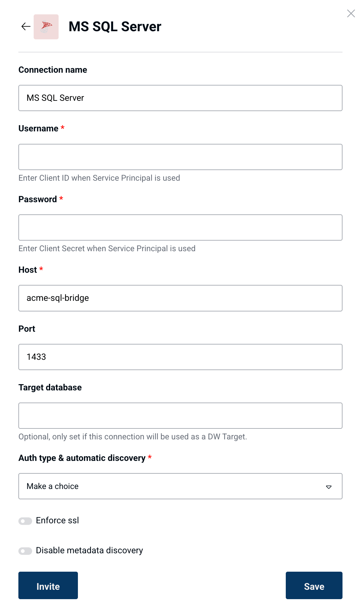364x611 pixels.
Task: Click into the Username field
Action: click(x=180, y=157)
